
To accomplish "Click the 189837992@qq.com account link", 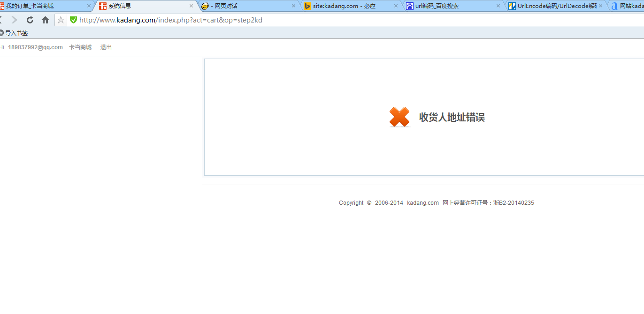I will (x=35, y=47).
